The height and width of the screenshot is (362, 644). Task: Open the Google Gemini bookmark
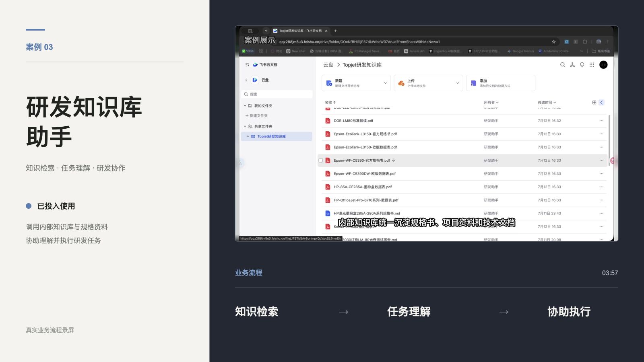520,51
